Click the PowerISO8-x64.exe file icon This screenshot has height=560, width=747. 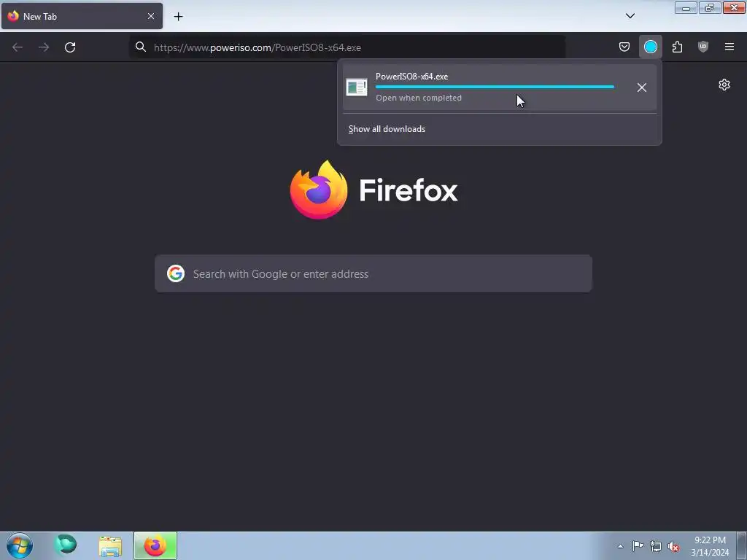(357, 87)
